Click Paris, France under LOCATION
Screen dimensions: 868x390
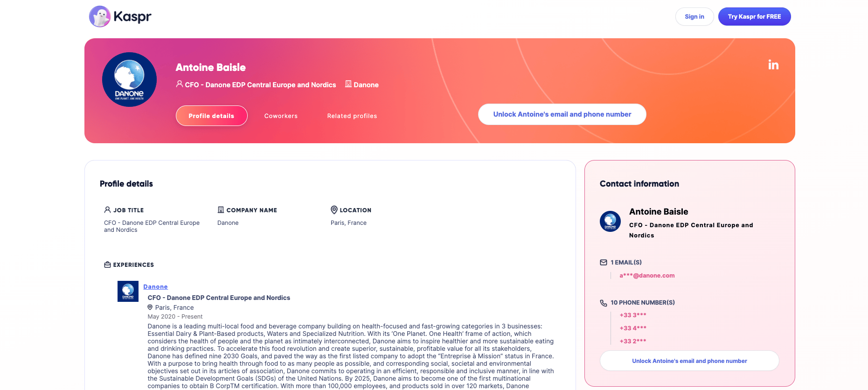click(x=348, y=223)
